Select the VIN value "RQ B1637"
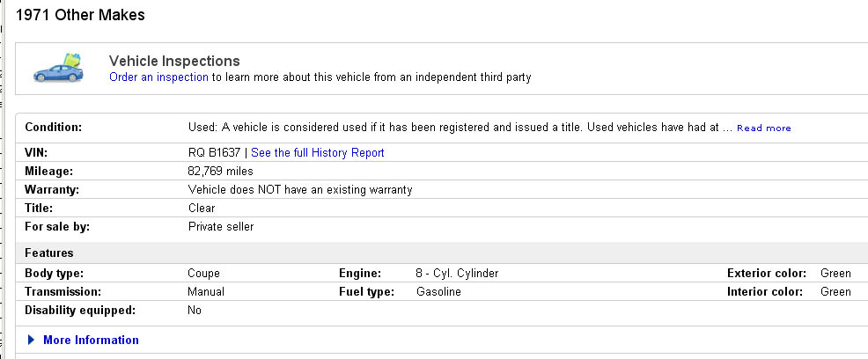Image resolution: width=868 pixels, height=359 pixels. tap(214, 153)
